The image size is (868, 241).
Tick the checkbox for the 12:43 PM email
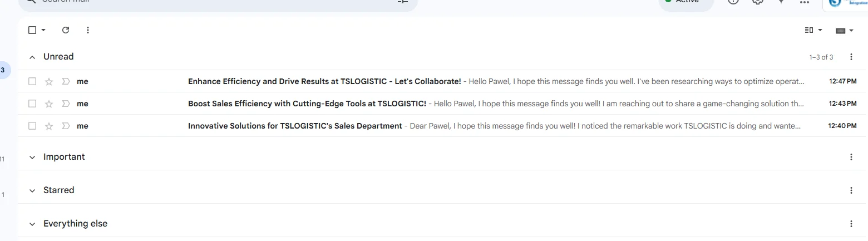[x=32, y=104]
